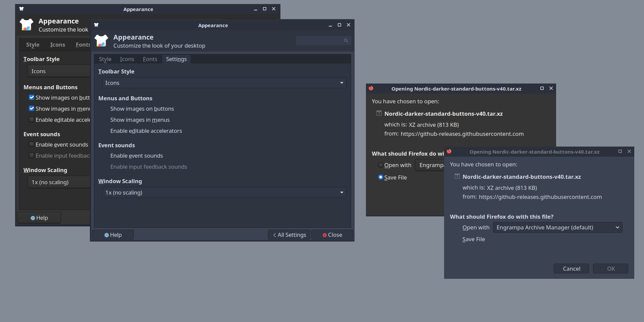Click the back arrow icon on All Settings button
The width and height of the screenshot is (644, 322).
pos(274,235)
